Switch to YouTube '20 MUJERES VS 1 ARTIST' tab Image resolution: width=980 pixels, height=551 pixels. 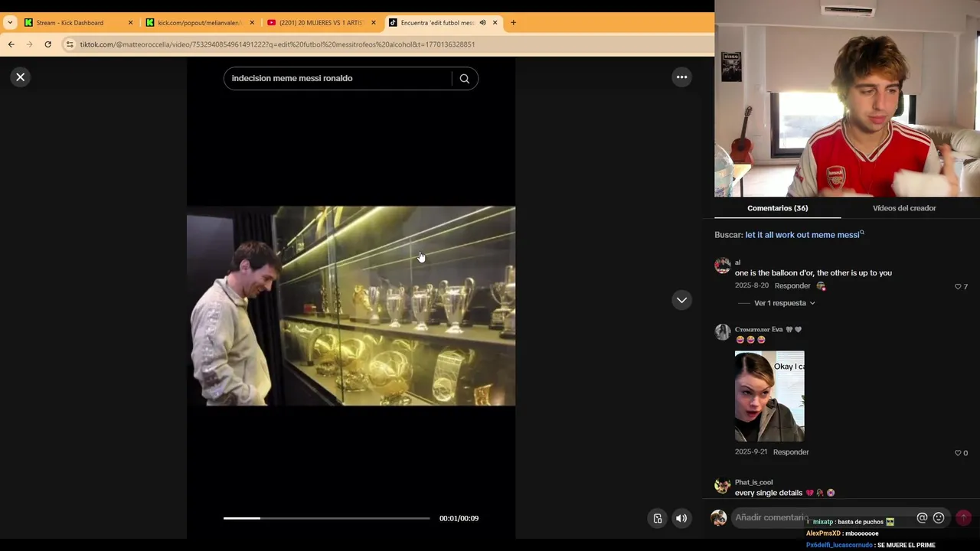click(321, 23)
